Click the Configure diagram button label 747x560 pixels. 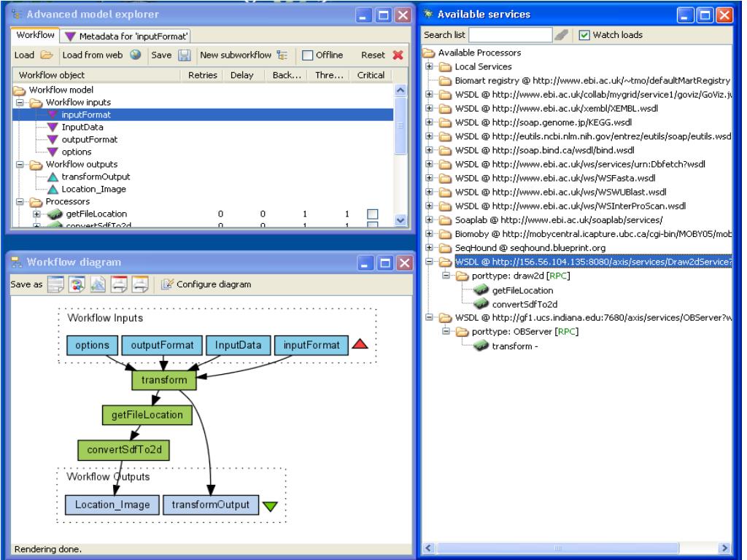(x=214, y=284)
